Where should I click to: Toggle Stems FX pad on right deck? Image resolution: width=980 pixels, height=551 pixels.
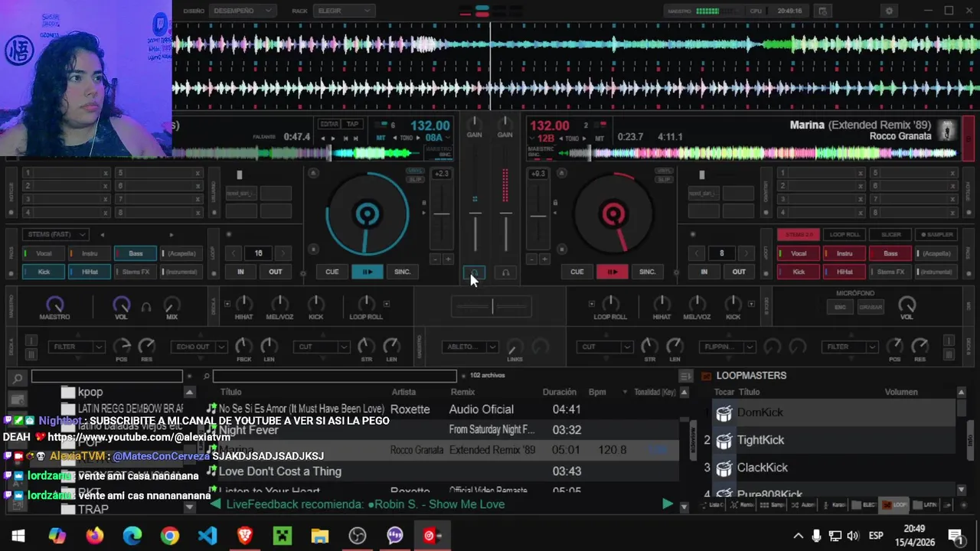pyautogui.click(x=890, y=272)
